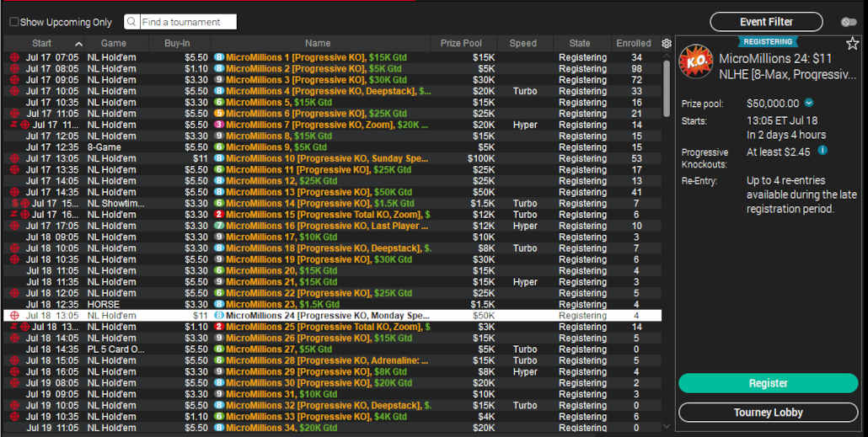Click orange 5-max badge on MicroMillions 6
This screenshot has width=868, height=437.
coord(219,114)
